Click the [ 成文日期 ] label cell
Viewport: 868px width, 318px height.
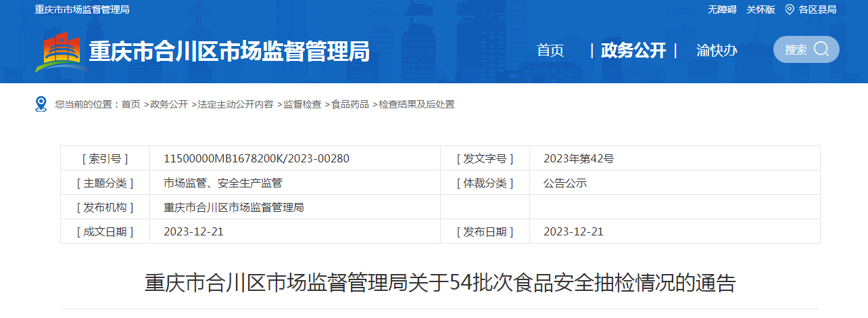coord(105,231)
